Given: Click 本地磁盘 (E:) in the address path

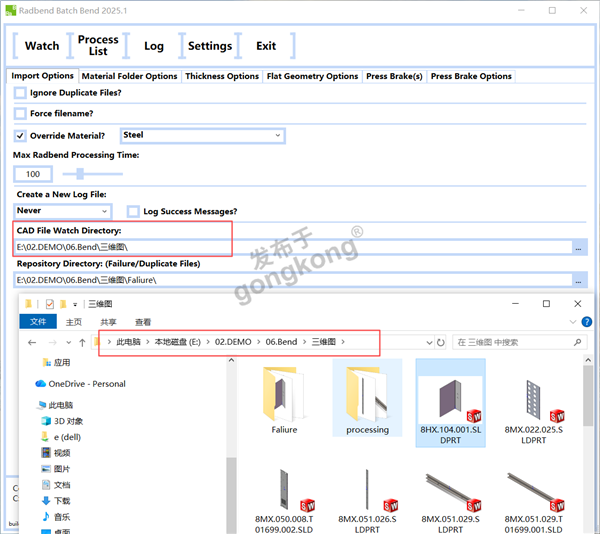Looking at the screenshot, I should pyautogui.click(x=178, y=342).
